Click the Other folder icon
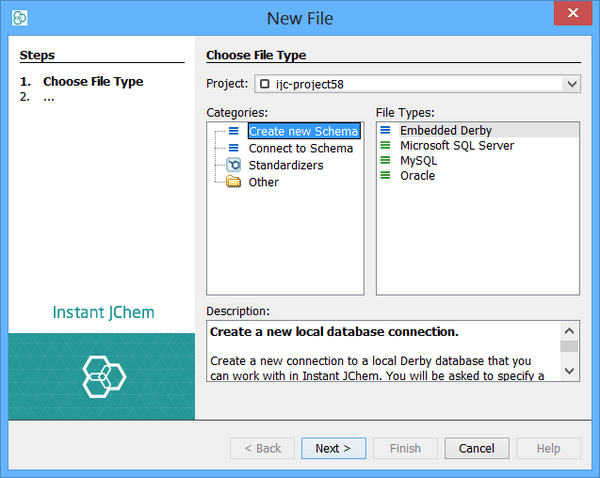 [233, 182]
